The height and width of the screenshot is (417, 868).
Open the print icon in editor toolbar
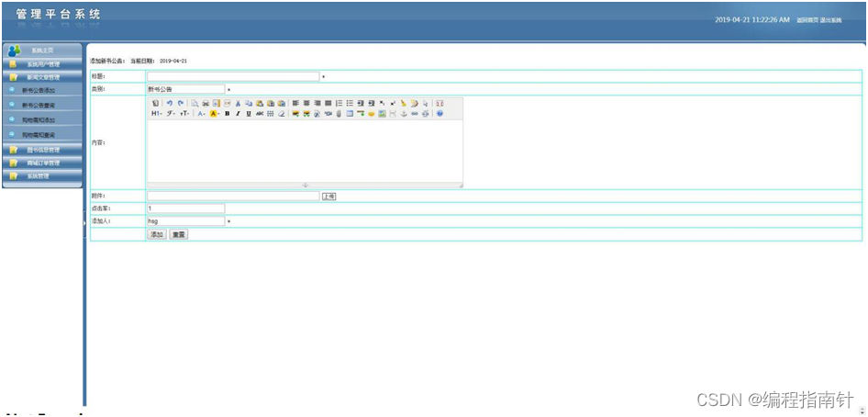[206, 103]
